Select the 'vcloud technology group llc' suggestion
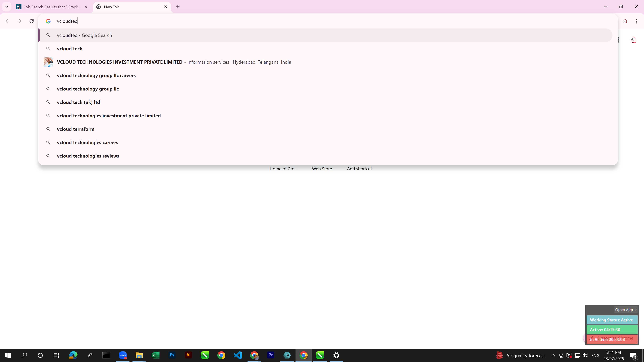The width and height of the screenshot is (644, 362). coord(325,89)
